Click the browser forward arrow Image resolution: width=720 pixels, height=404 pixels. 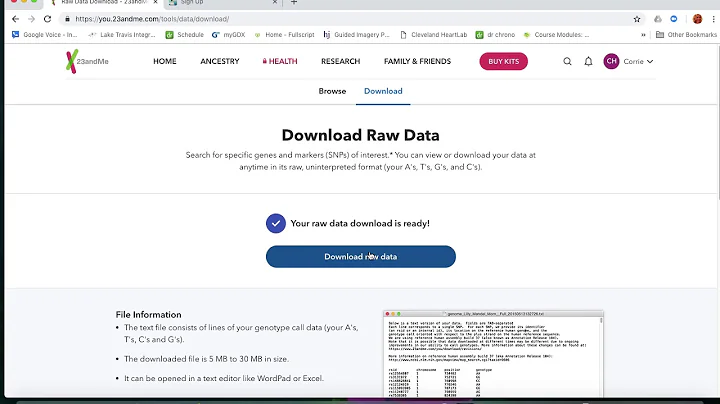click(x=31, y=19)
